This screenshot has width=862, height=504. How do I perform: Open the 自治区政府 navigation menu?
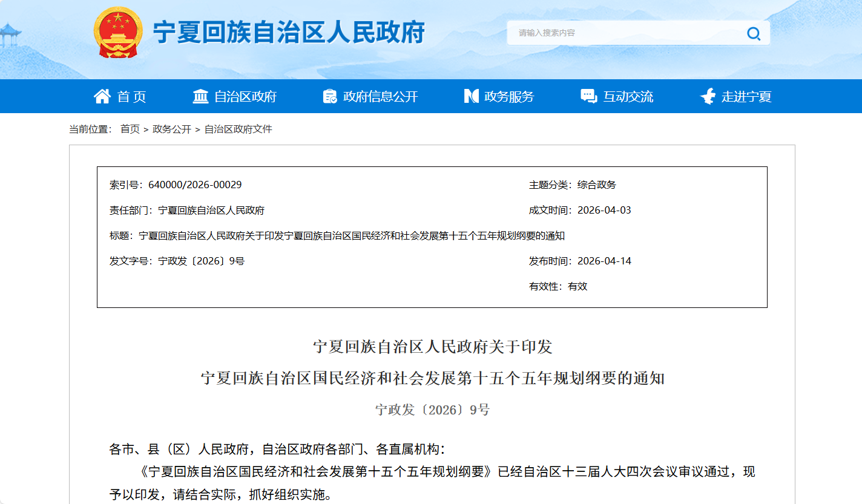(245, 97)
